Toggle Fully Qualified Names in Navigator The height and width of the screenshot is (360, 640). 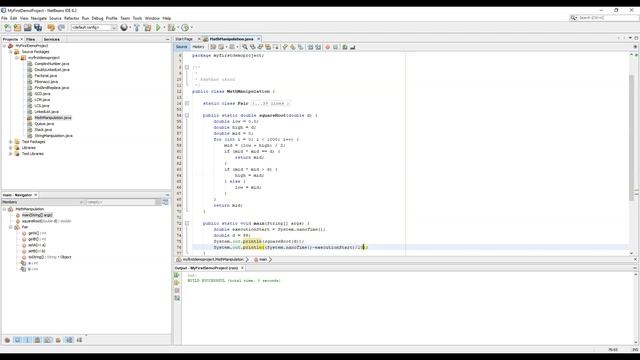tap(58, 340)
